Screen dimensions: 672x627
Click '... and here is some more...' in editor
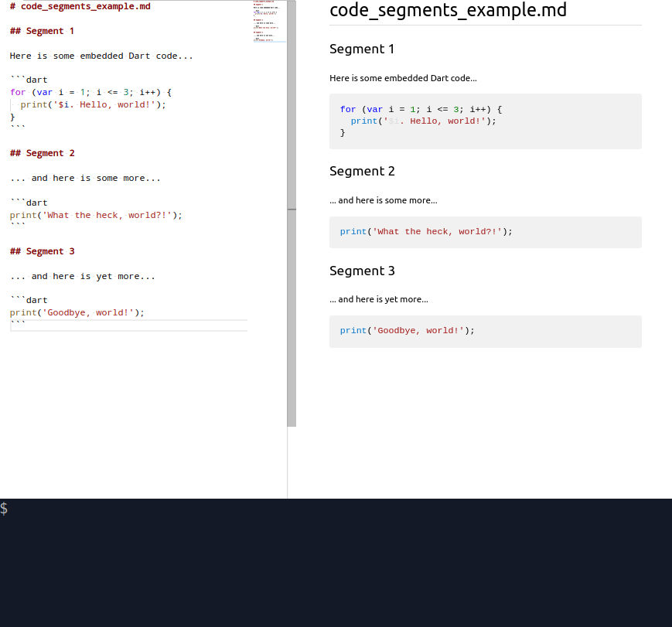[85, 178]
